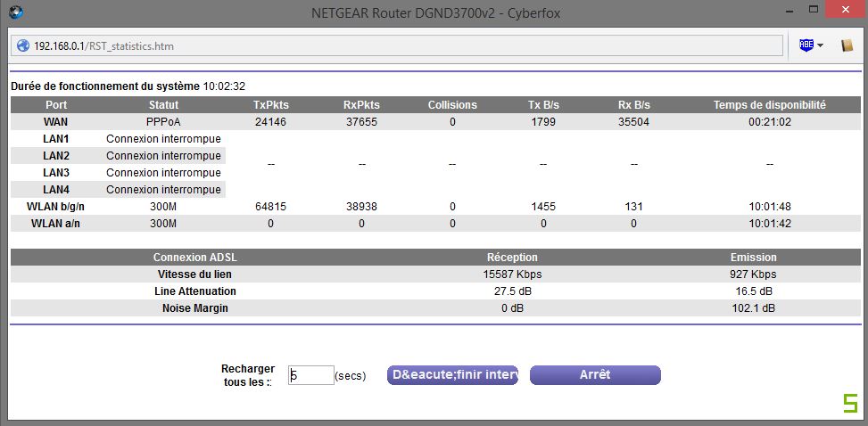This screenshot has height=426, width=868.
Task: Click the globe site identity icon
Action: [23, 45]
